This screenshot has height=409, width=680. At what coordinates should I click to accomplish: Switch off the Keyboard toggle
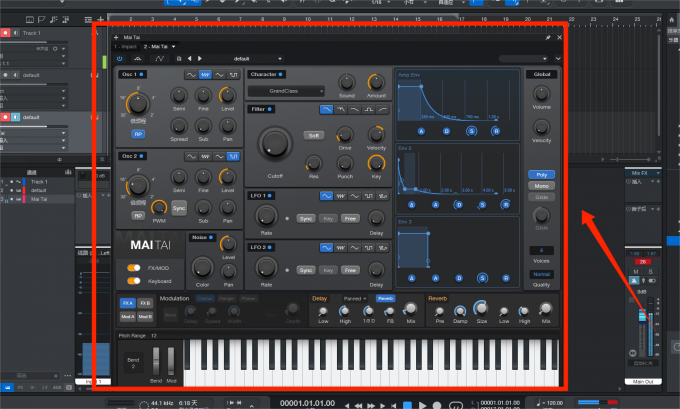click(x=134, y=281)
